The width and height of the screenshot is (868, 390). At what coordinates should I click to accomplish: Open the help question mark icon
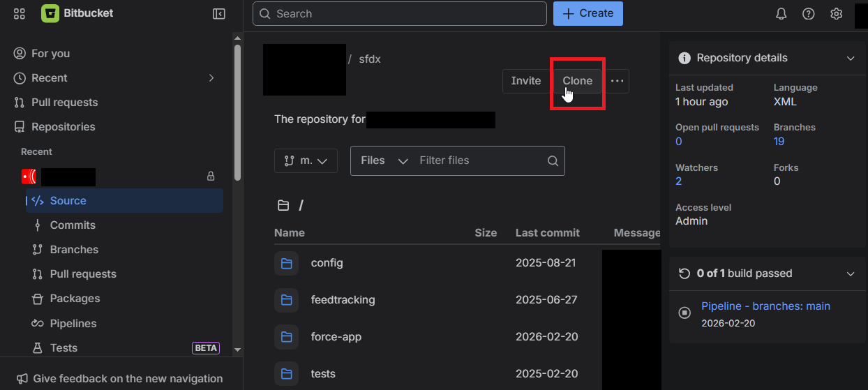pyautogui.click(x=808, y=14)
